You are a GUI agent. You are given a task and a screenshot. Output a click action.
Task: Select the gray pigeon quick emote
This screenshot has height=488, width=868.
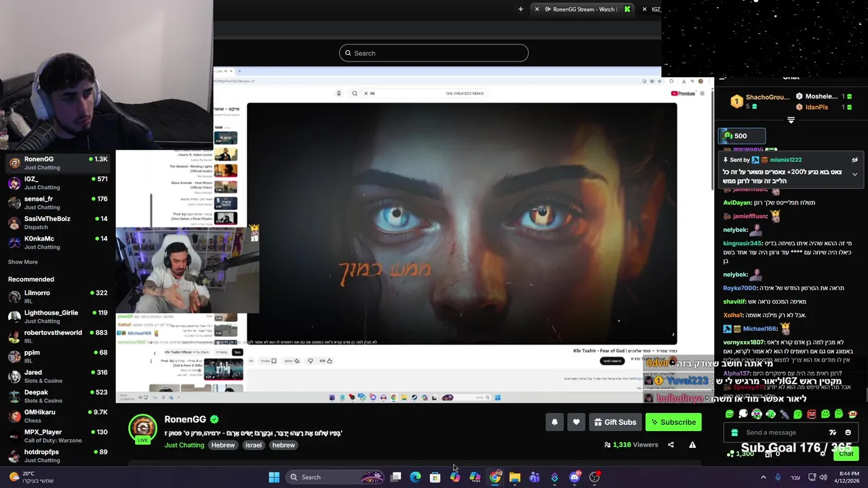click(x=784, y=414)
